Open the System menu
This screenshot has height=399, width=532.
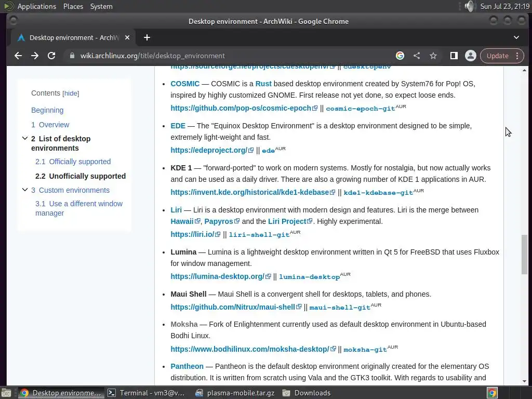point(101,6)
